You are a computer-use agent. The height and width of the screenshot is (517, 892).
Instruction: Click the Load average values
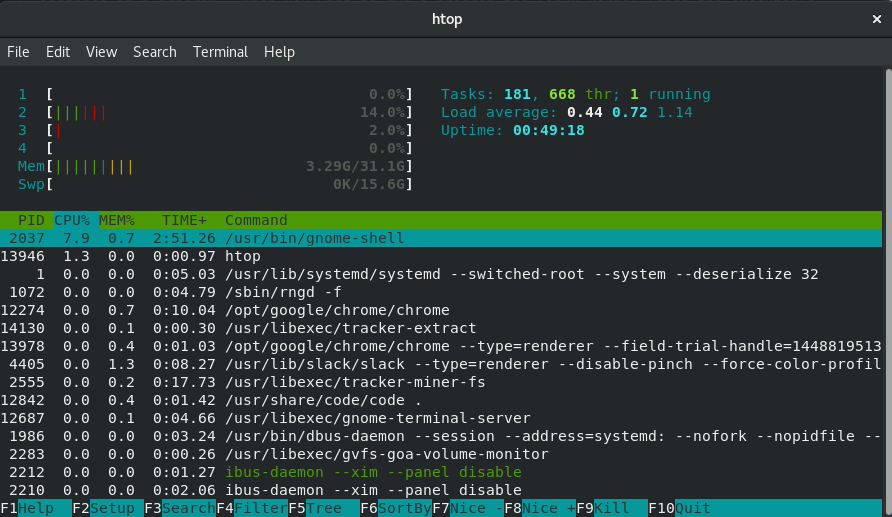pos(630,112)
